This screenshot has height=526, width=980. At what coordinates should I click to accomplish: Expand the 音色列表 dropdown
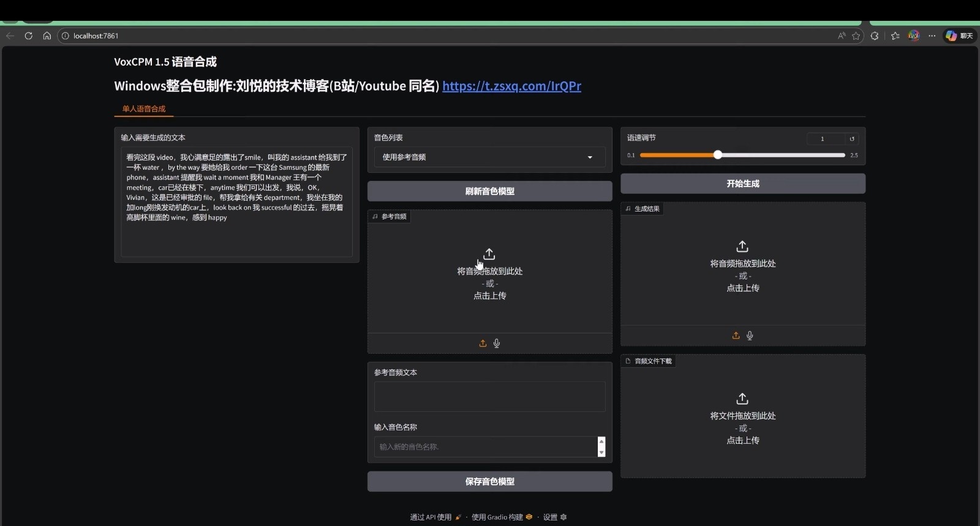click(489, 157)
